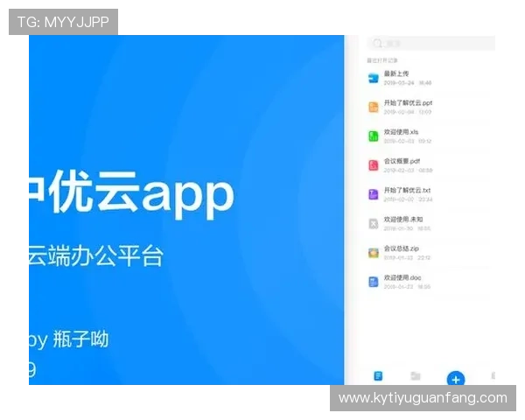Click the zip archive file icon
Viewport: 525px width, 420px height.
pos(374,253)
